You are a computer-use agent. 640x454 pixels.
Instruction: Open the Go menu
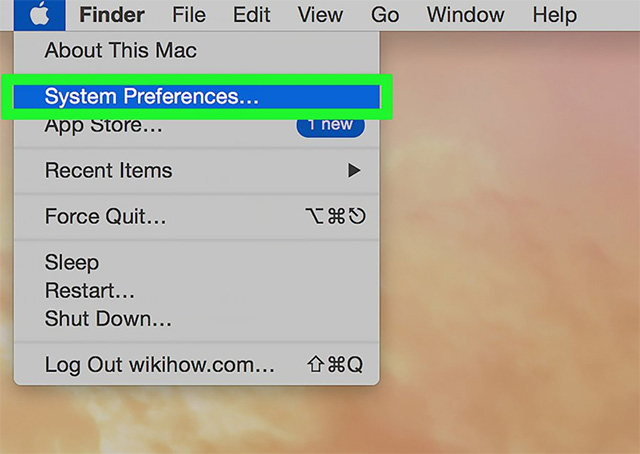click(385, 15)
